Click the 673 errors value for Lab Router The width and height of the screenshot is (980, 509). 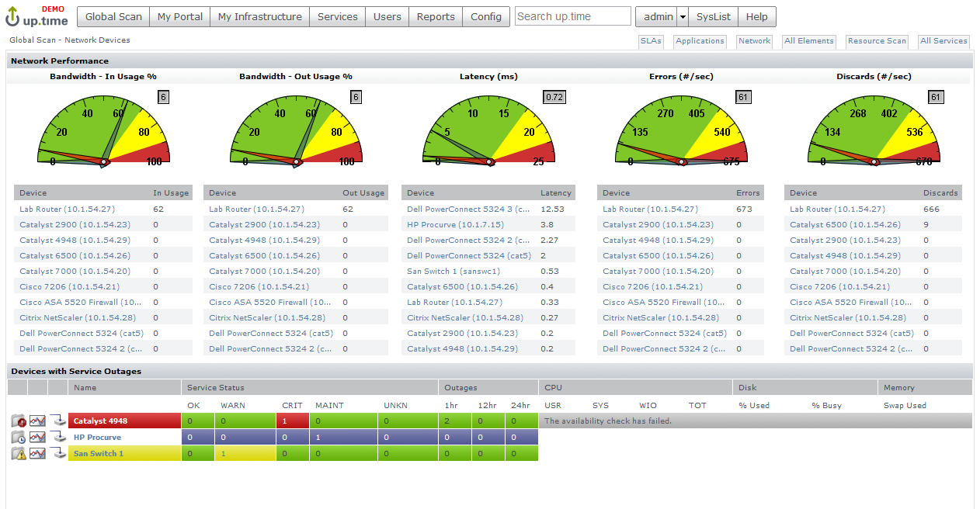click(743, 209)
